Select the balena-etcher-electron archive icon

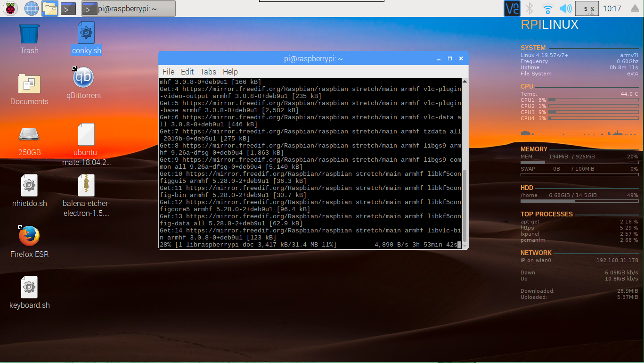click(86, 196)
